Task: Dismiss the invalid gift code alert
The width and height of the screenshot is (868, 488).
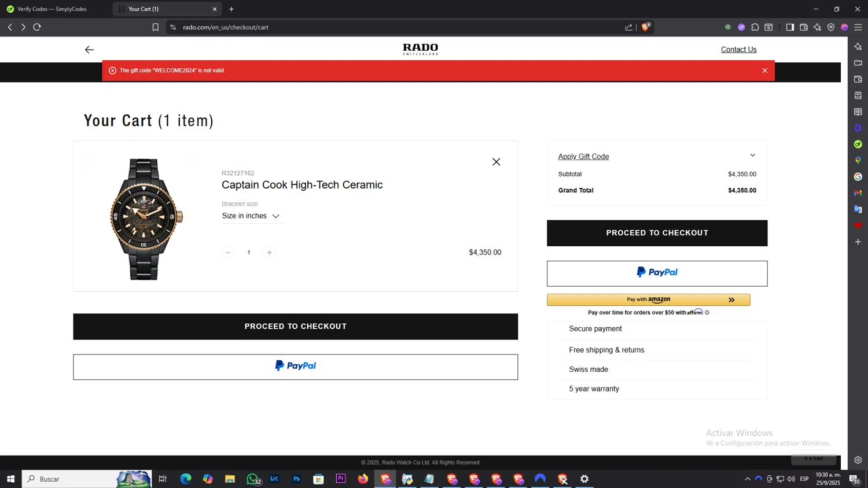Action: pyautogui.click(x=764, y=71)
